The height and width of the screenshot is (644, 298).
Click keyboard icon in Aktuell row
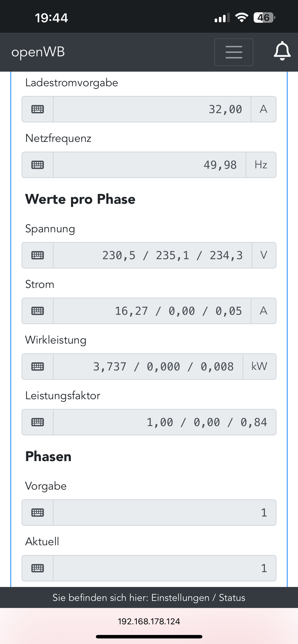tap(38, 568)
